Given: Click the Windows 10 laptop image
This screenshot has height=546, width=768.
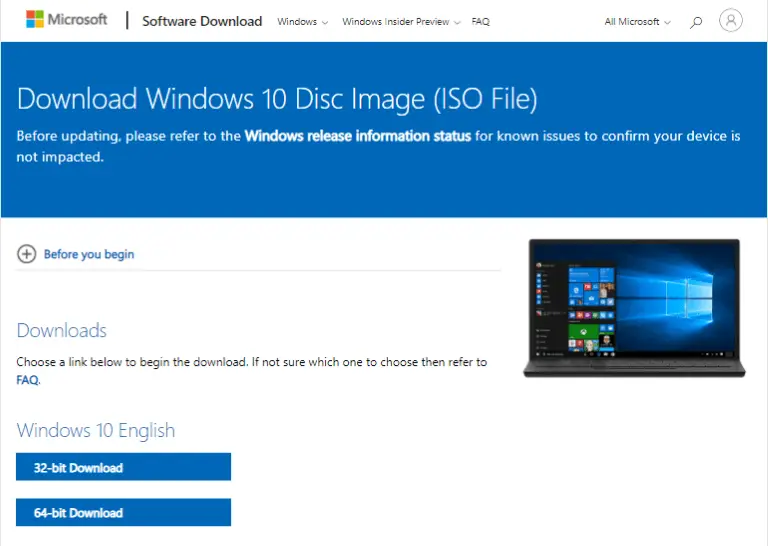Looking at the screenshot, I should tap(634, 308).
